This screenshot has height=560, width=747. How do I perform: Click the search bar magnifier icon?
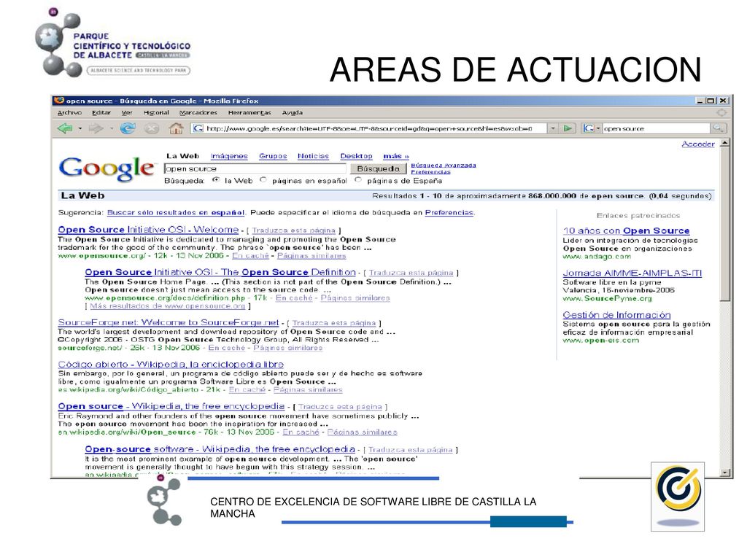[718, 128]
